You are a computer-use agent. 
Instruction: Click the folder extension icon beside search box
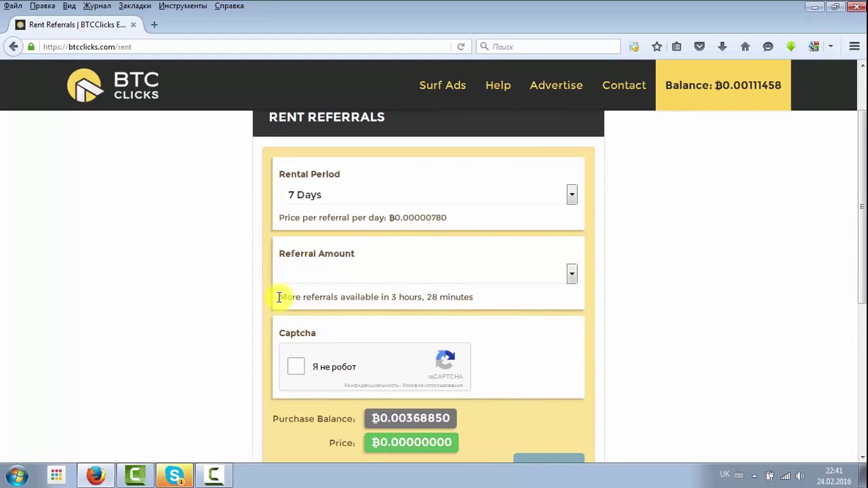(633, 46)
